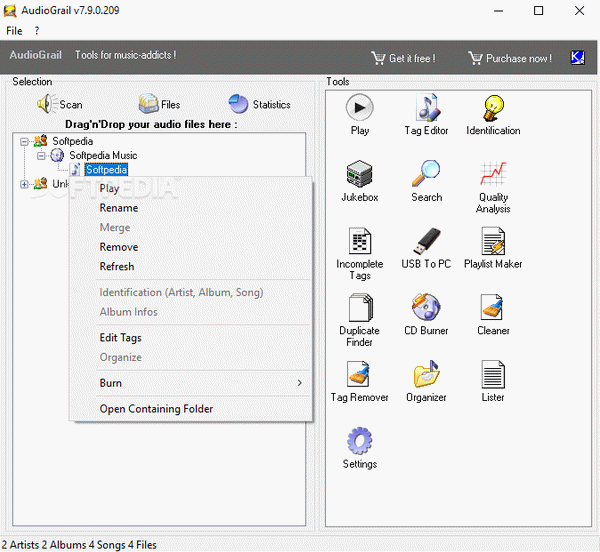
Task: Open the Burn submenu arrow
Action: click(x=300, y=383)
